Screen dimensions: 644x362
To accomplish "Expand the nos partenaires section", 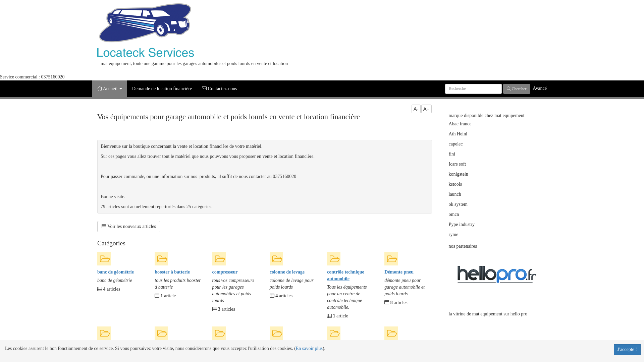I will point(463,246).
